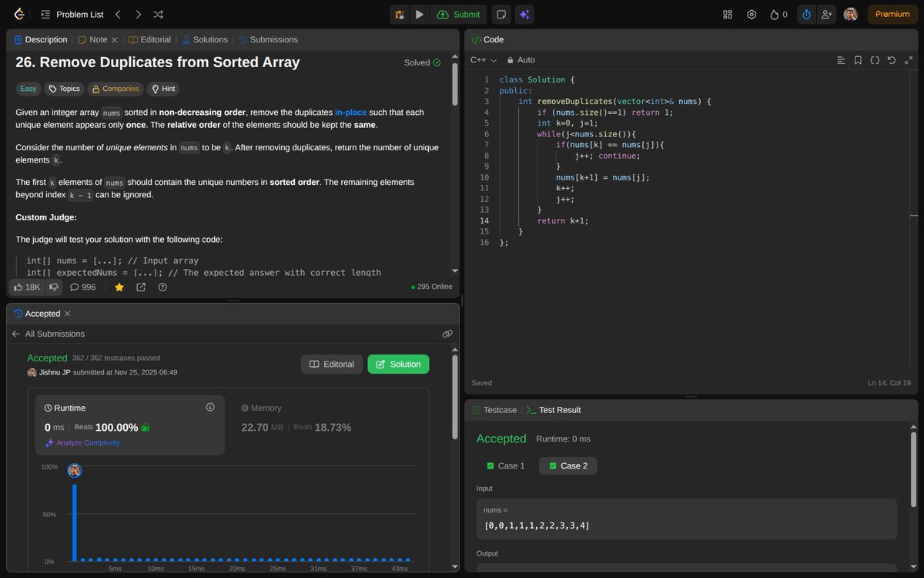
Task: Toggle the star favorite icon
Action: click(x=119, y=287)
